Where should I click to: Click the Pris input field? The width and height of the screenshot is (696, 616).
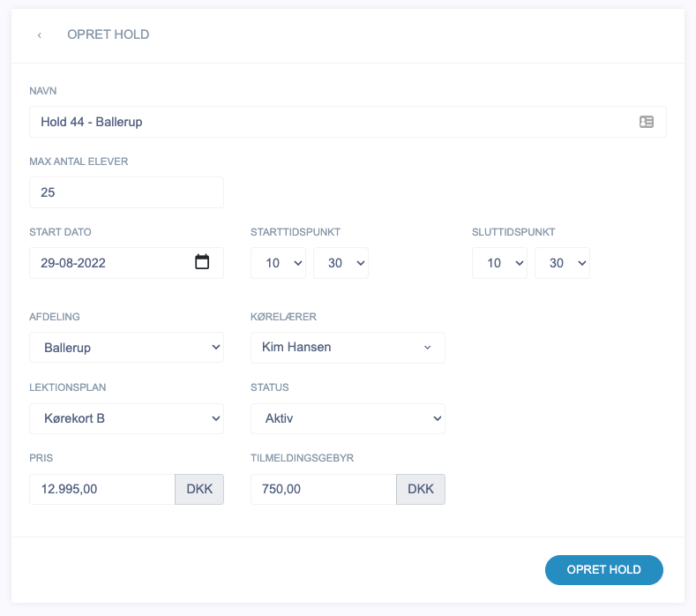coord(102,489)
